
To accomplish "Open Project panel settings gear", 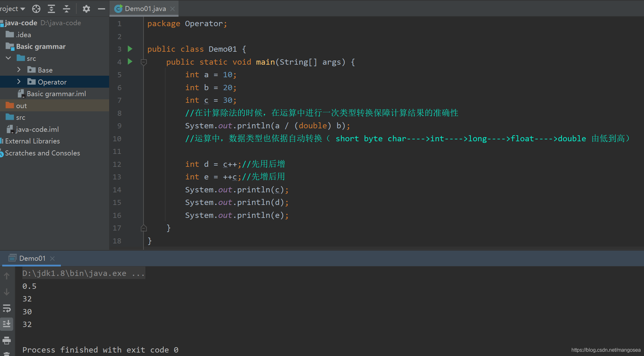I will pyautogui.click(x=86, y=9).
